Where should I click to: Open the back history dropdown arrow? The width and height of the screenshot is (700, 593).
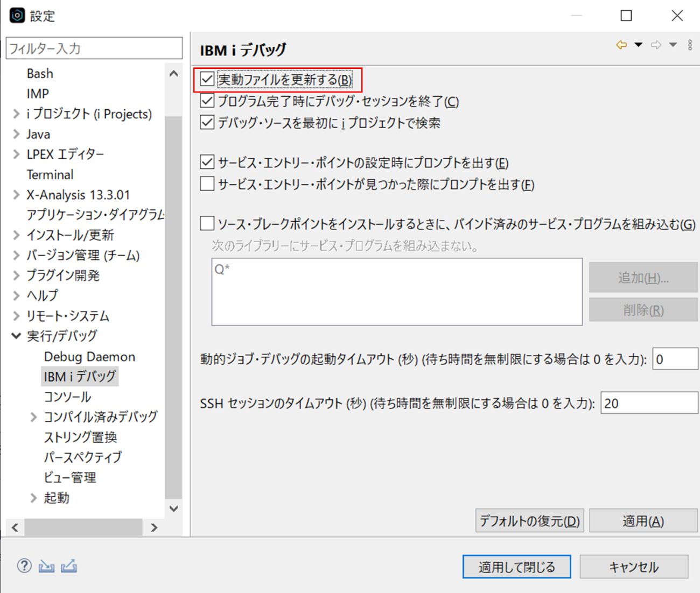[x=638, y=45]
